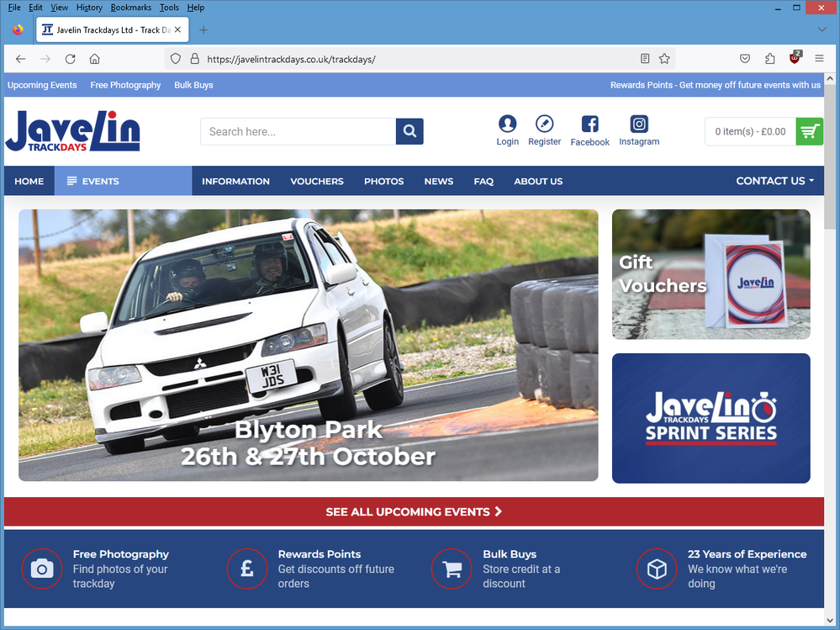Viewport: 840px width, 630px height.
Task: Open the uBlock Origin extension
Action: point(795,58)
